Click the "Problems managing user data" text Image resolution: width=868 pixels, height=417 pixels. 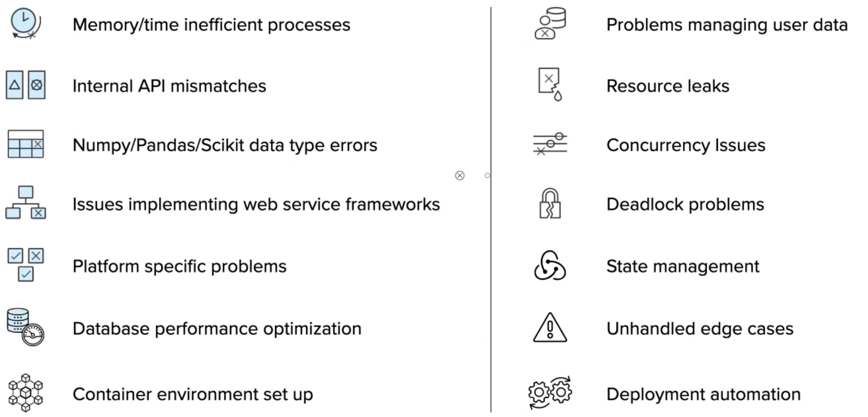(x=727, y=25)
